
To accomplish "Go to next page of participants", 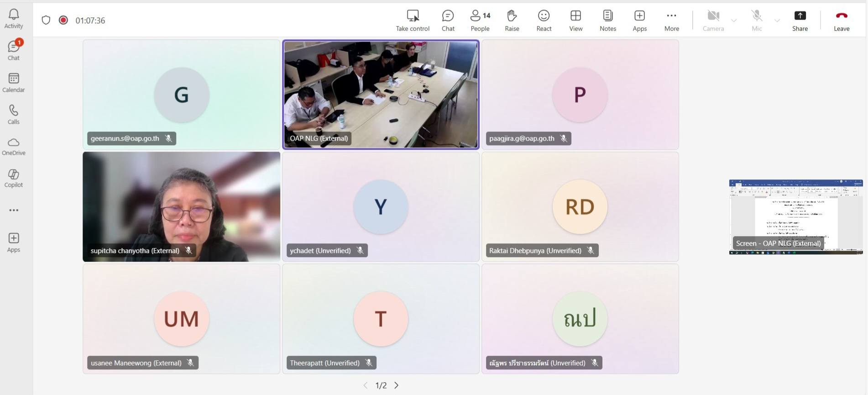I will (396, 385).
